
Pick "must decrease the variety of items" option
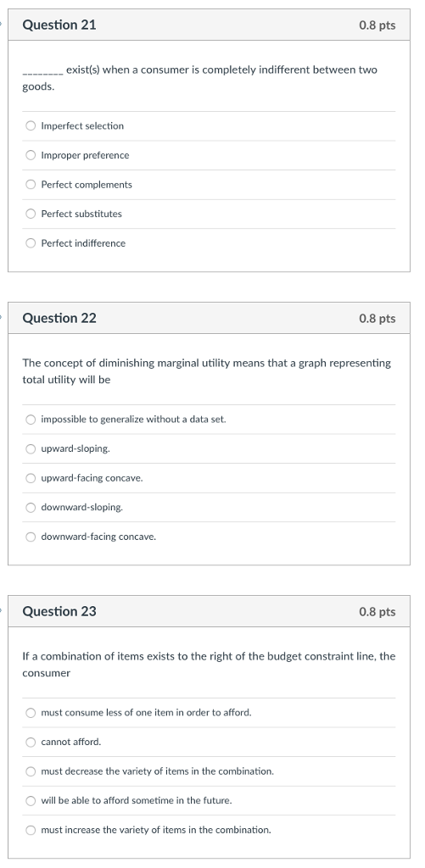31,771
